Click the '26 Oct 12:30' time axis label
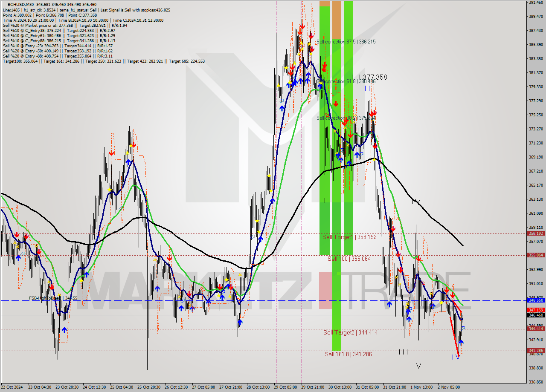Image resolution: width=546 pixels, height=392 pixels. [x=176, y=387]
